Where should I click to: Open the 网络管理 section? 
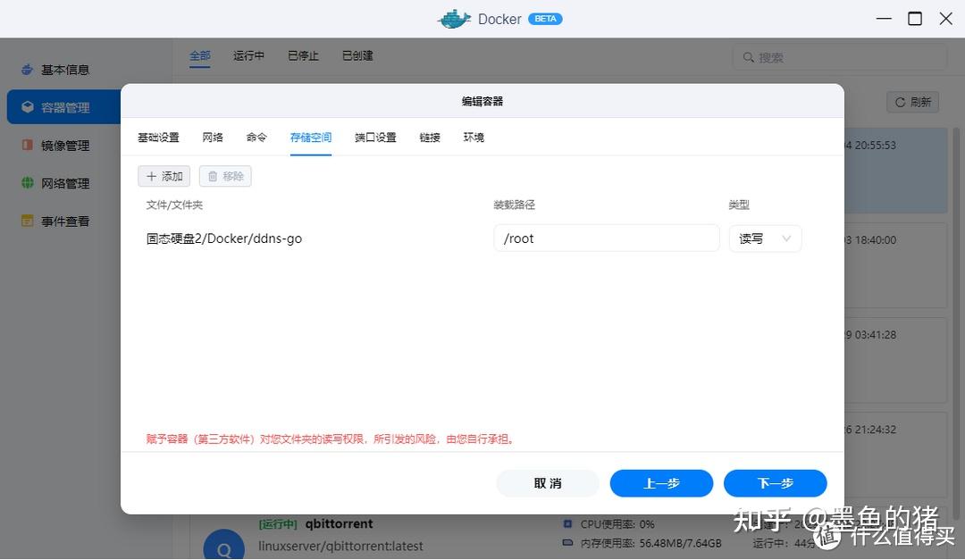(68, 182)
